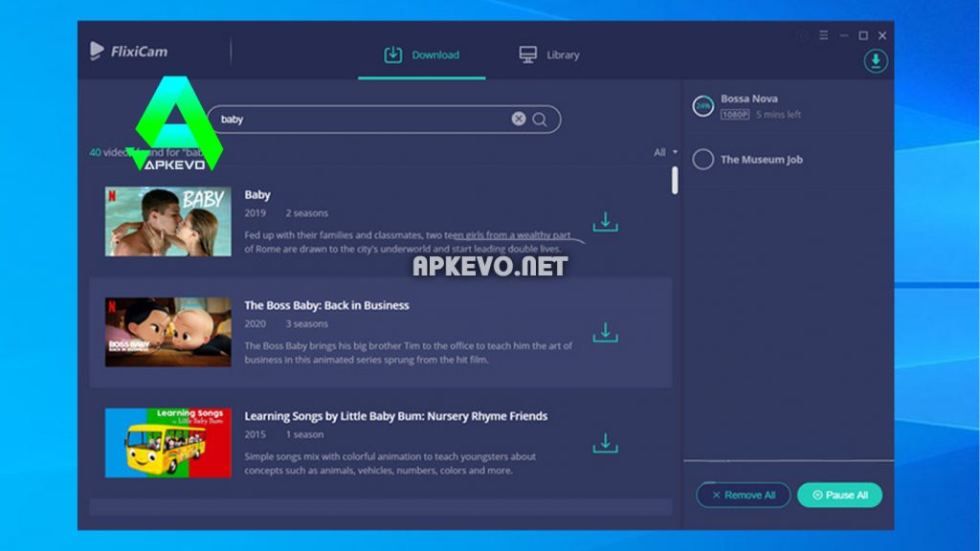Image resolution: width=980 pixels, height=551 pixels.
Task: Select "Bossa Nova" in the download queue
Action: pyautogui.click(x=748, y=99)
